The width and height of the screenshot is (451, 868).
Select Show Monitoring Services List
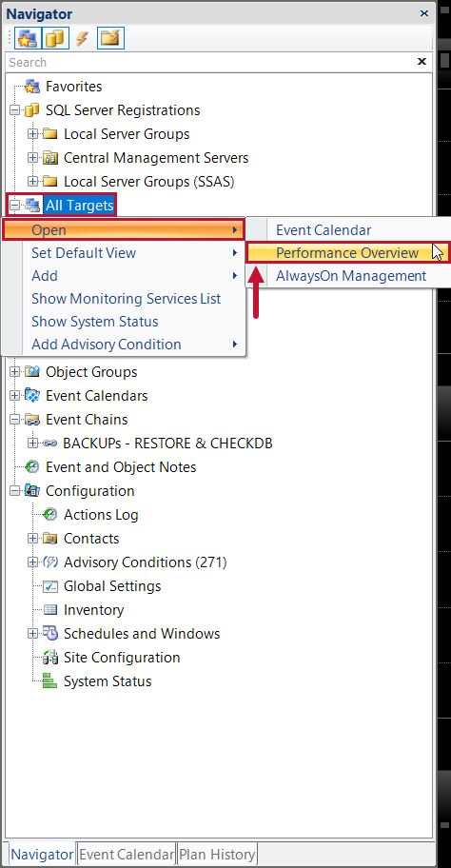[124, 299]
